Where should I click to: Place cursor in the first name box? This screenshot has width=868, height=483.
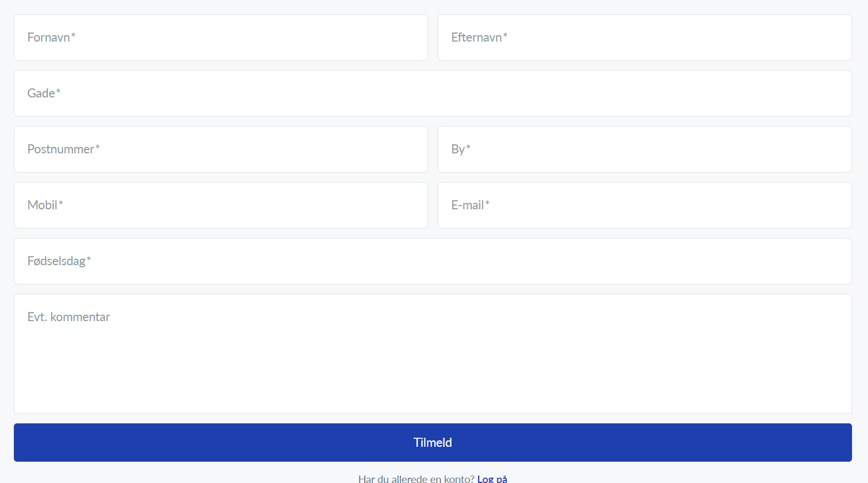(220, 38)
